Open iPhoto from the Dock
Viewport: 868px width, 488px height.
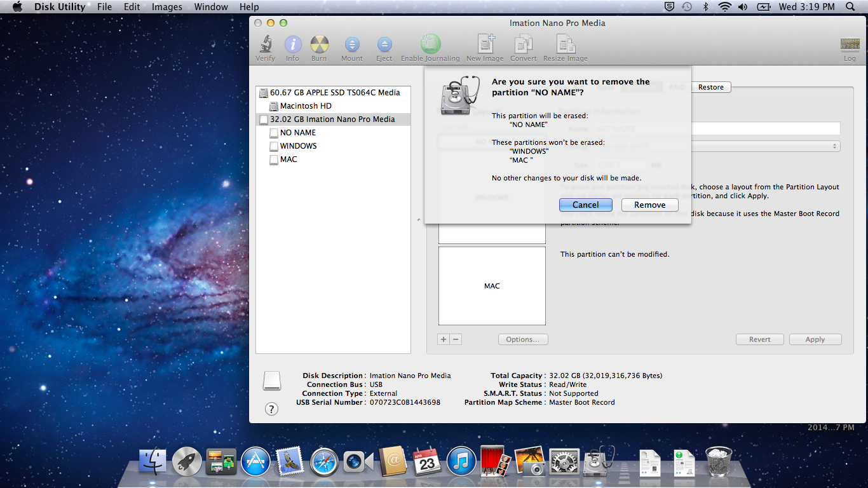point(529,461)
